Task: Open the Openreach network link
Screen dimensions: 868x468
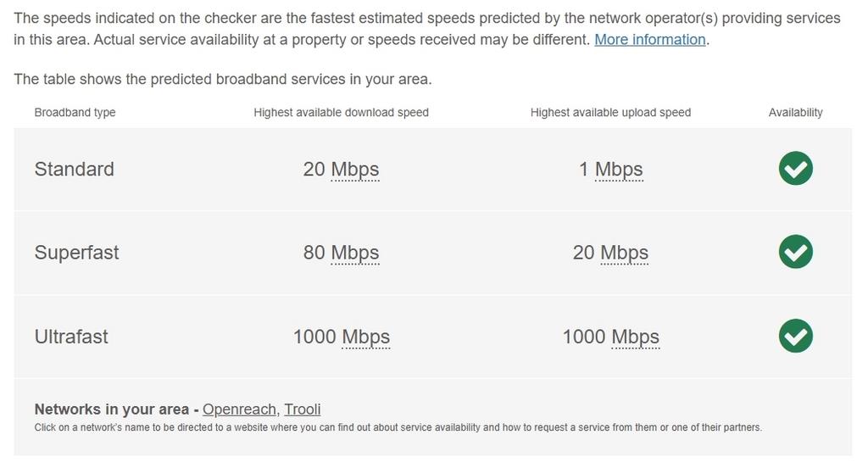Action: tap(240, 409)
